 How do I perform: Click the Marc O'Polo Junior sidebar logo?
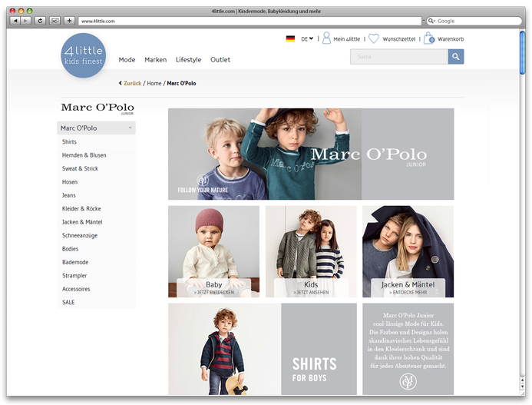point(97,108)
